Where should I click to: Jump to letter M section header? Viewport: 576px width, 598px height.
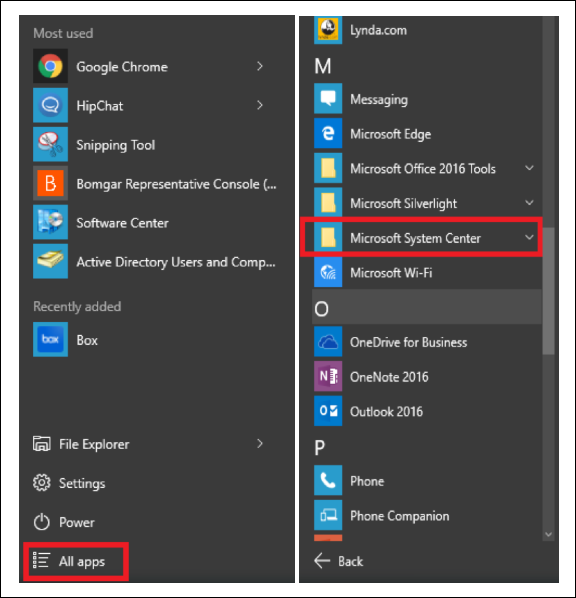point(323,66)
